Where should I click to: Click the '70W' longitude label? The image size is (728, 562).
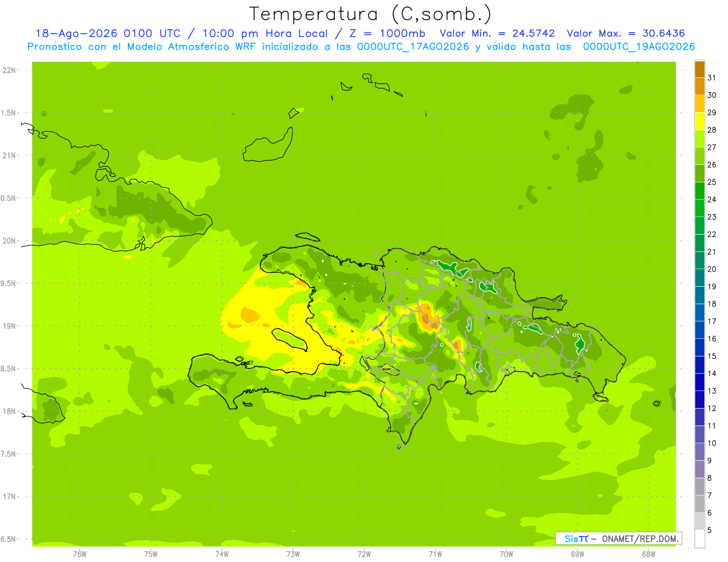point(506,554)
